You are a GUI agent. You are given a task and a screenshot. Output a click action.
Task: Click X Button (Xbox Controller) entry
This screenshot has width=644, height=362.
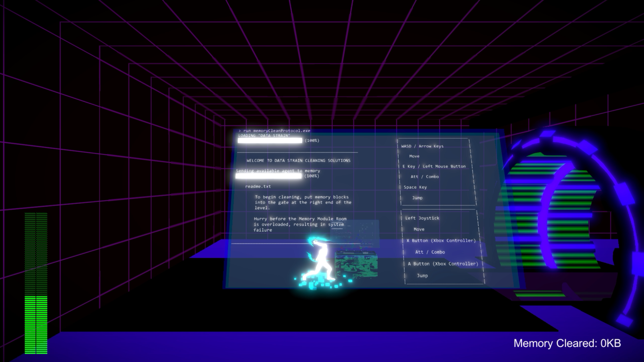point(441,241)
